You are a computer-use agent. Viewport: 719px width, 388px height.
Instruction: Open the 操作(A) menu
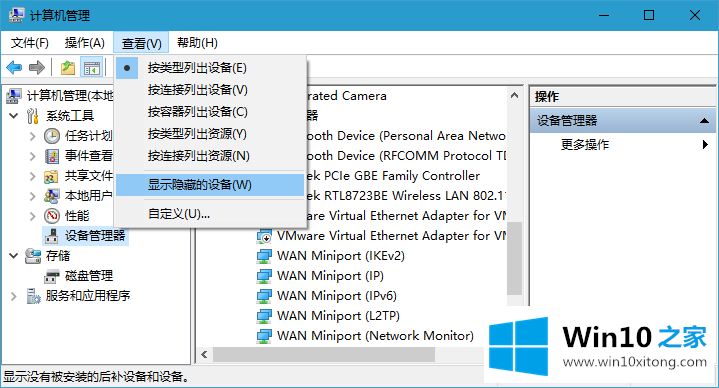point(85,43)
